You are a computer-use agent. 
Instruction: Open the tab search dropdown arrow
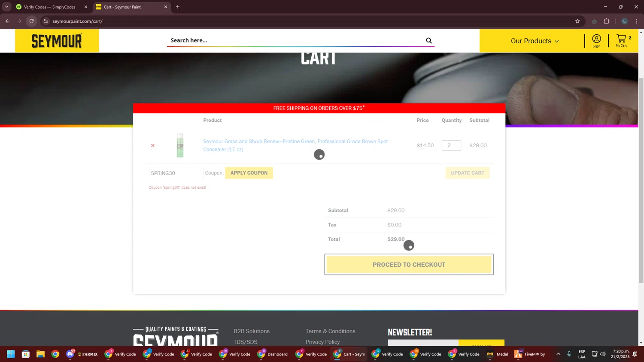pyautogui.click(x=6, y=7)
